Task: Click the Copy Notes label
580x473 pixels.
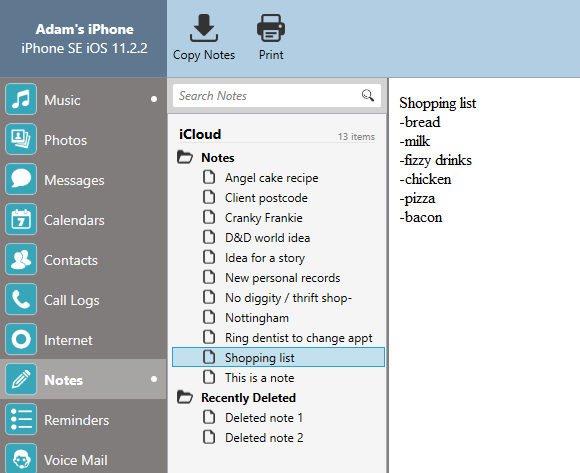Action: (x=204, y=55)
